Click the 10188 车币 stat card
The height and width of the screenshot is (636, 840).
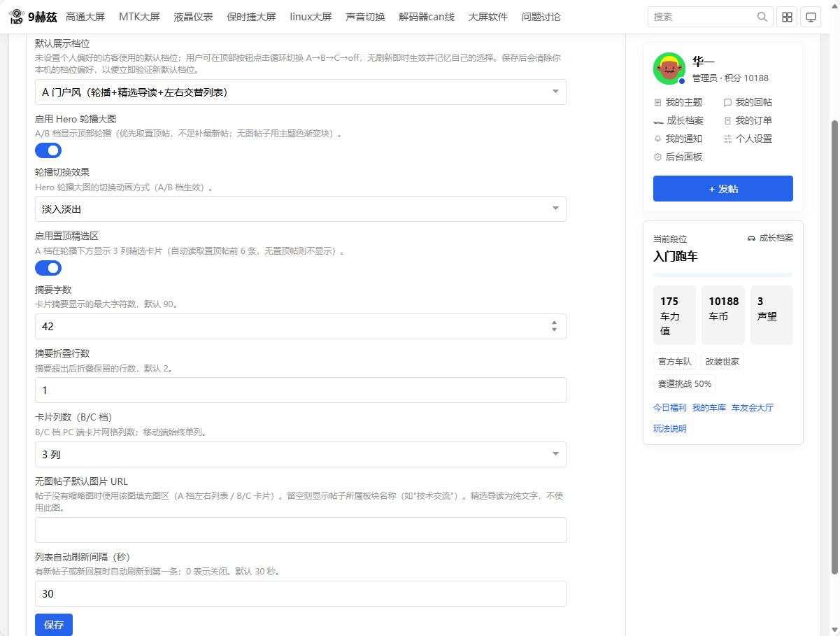click(723, 315)
